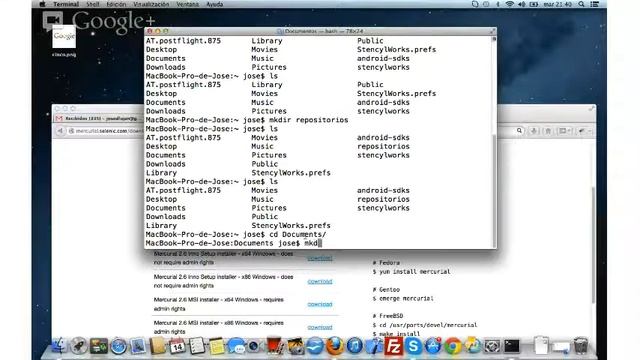The image size is (640, 360).
Task: Click the '# Fedora' heading in browser
Action: pos(386,263)
